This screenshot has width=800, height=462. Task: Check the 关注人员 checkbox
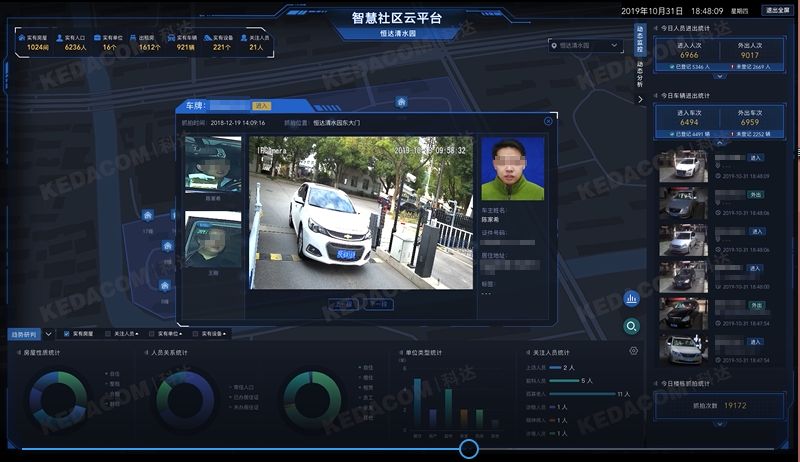[x=108, y=334]
